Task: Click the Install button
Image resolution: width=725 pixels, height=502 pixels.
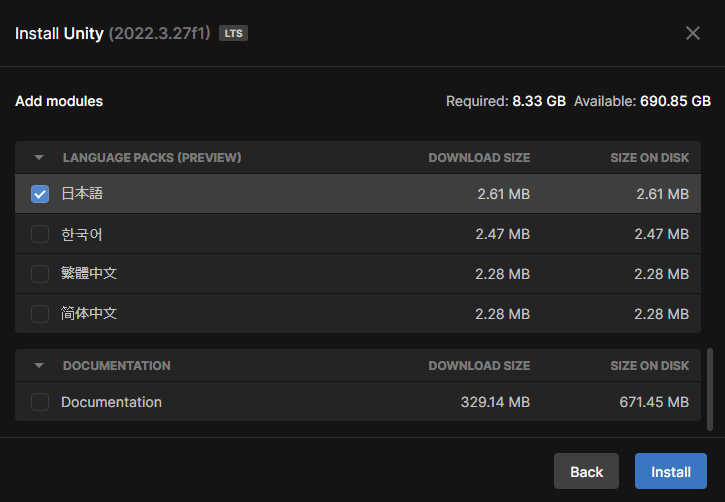Action: (670, 471)
